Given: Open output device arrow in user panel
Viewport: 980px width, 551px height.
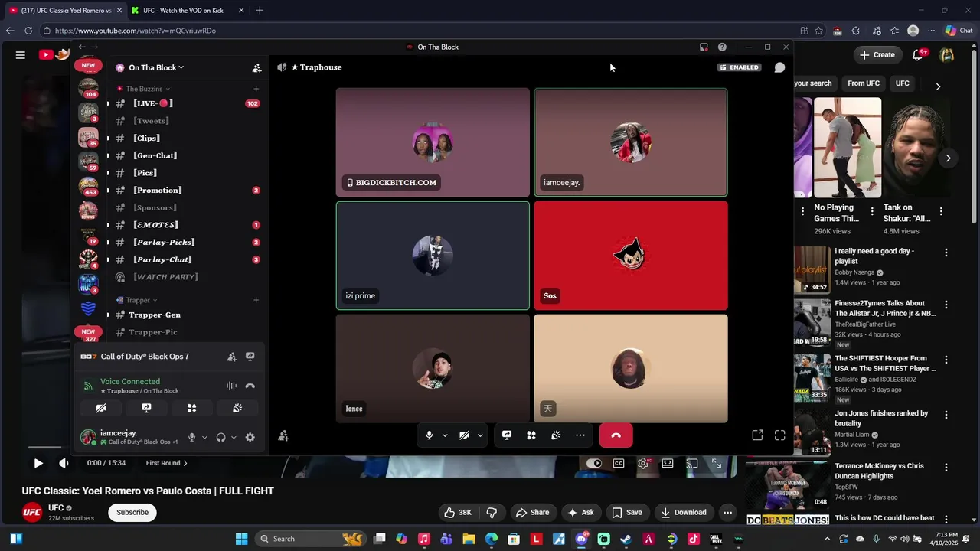Looking at the screenshot, I should [234, 437].
